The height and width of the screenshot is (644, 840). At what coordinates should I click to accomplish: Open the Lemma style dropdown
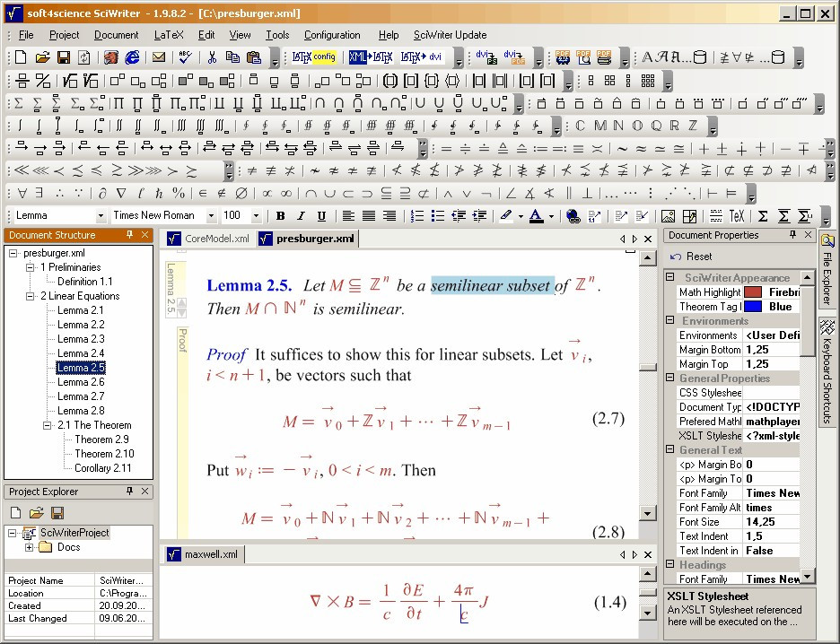tap(101, 216)
